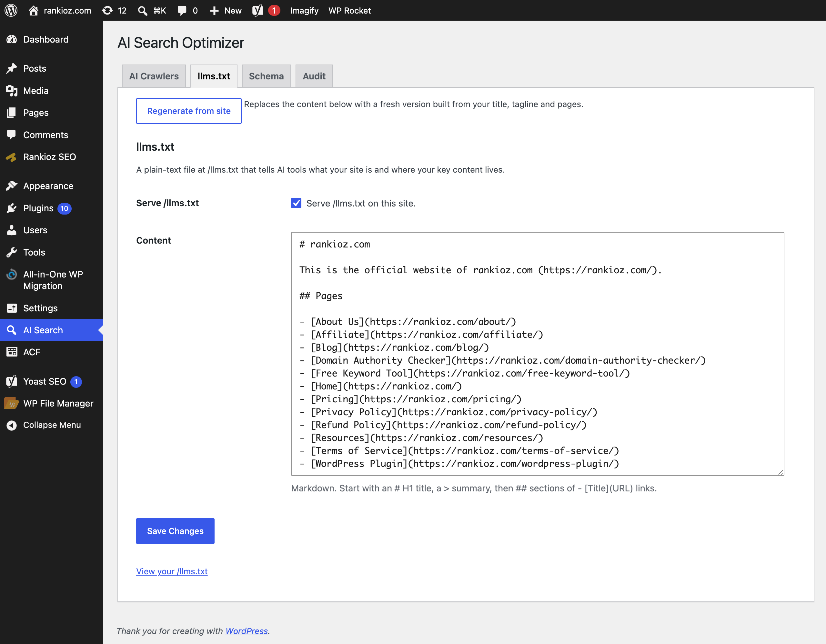Click the All-in-One WP Migration icon
826x644 pixels.
pos(12,274)
